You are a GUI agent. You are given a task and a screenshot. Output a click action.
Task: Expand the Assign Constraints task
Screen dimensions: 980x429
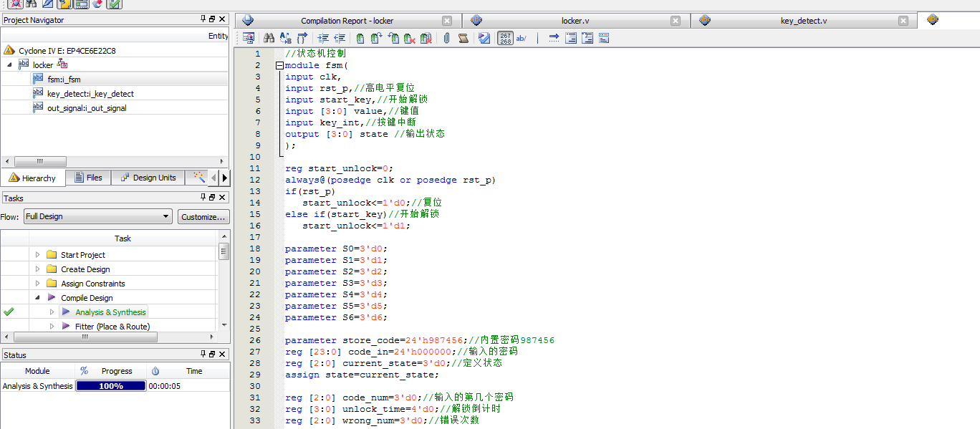pyautogui.click(x=38, y=284)
